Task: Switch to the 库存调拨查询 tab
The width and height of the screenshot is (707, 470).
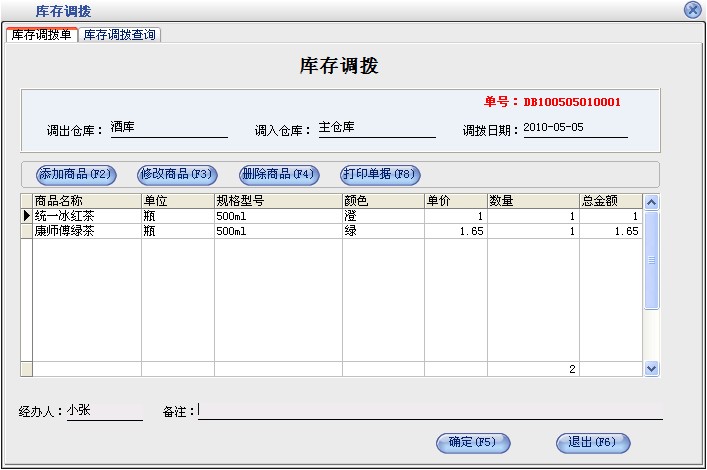Action: pyautogui.click(x=120, y=35)
